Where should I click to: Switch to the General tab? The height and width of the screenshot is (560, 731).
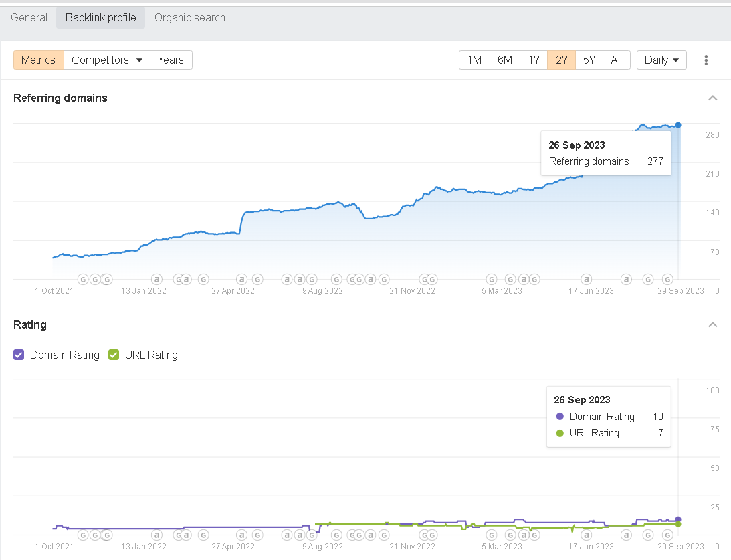click(x=29, y=18)
